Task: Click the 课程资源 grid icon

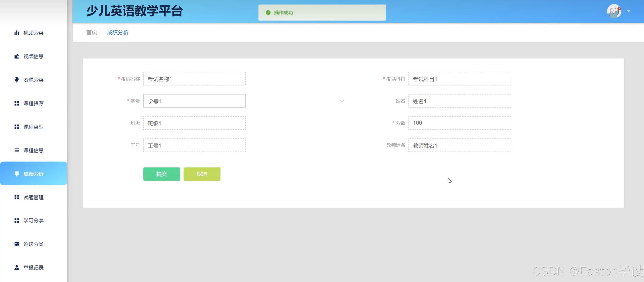Action: 17,103
